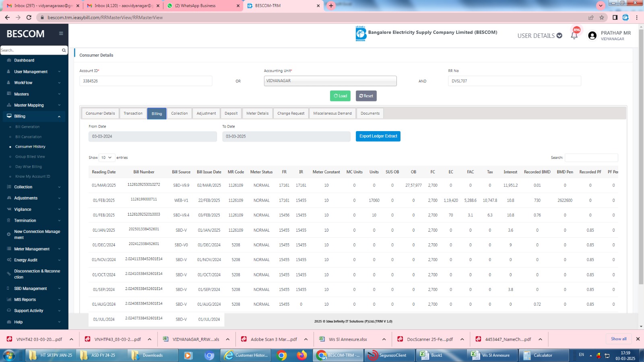Screen dimensions: 644x362
Task: Switch to Transaction tab
Action: (x=133, y=113)
